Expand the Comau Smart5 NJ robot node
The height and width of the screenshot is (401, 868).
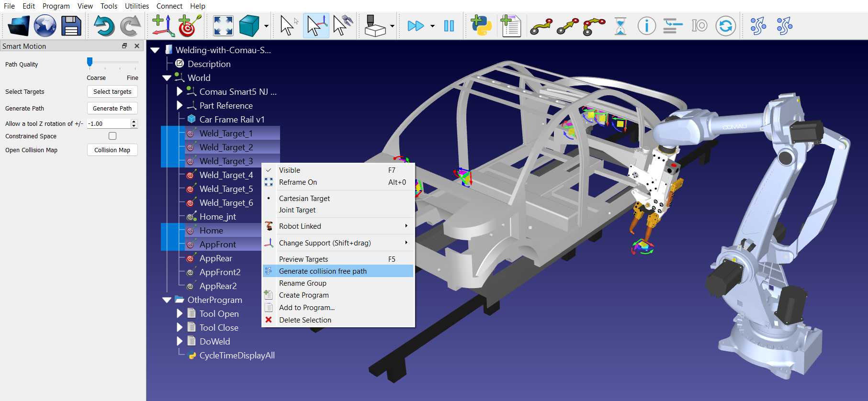click(x=180, y=91)
